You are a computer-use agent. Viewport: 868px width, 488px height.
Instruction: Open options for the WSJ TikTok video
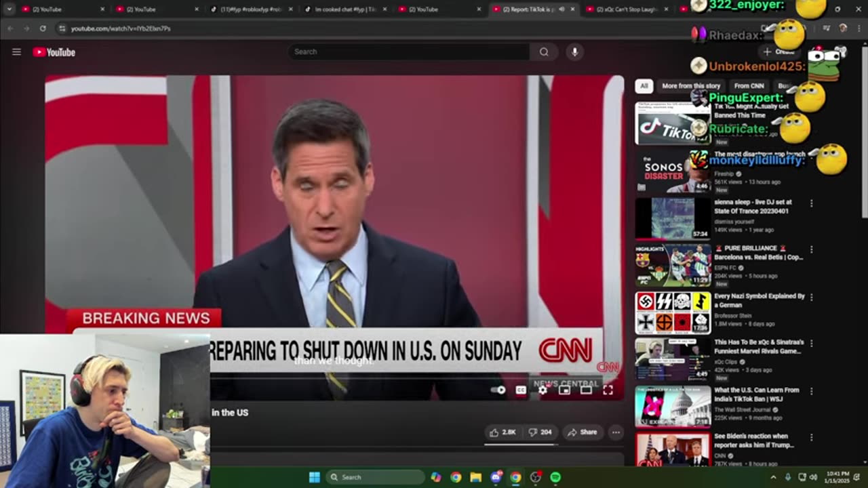tap(811, 390)
